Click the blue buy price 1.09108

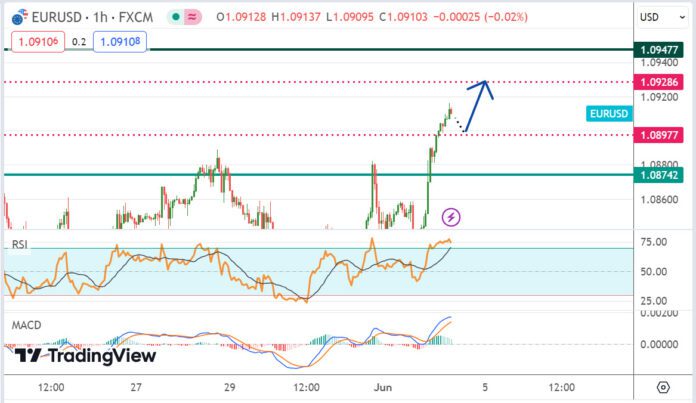tap(120, 42)
